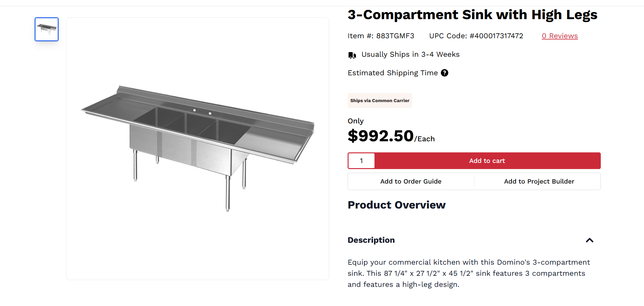The image size is (644, 306).
Task: Click the Add to cart button
Action: [x=487, y=161]
